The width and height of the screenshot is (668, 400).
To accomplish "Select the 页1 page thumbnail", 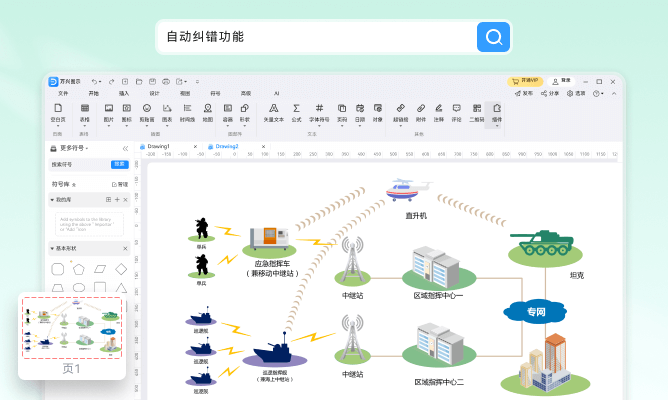I will coord(72,328).
